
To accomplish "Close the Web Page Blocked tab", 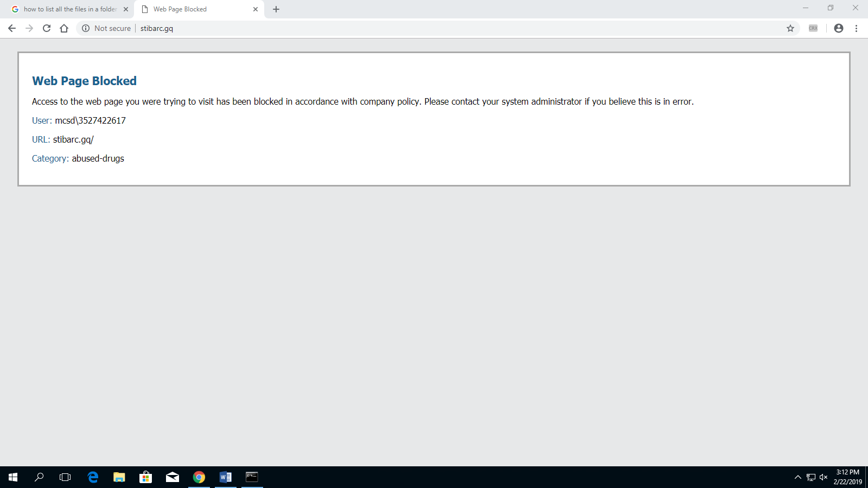I will point(256,9).
